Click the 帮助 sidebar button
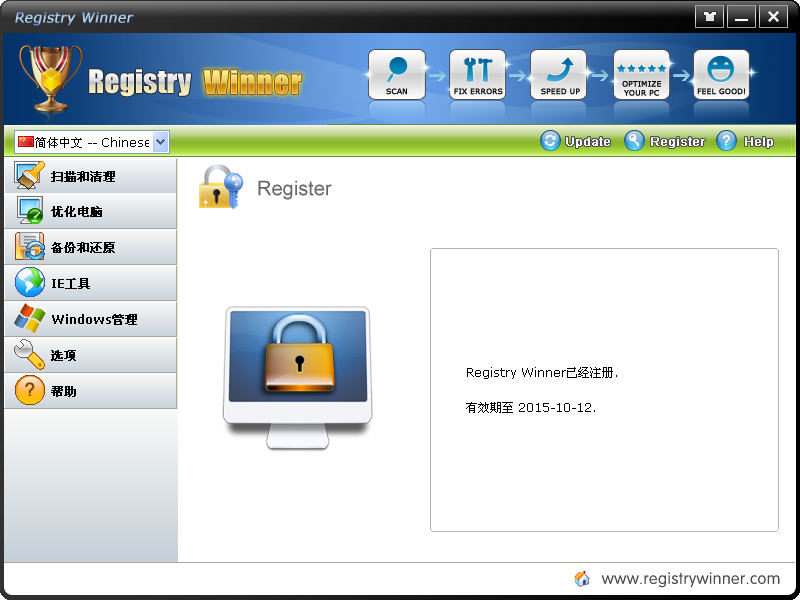The height and width of the screenshot is (600, 800). pyautogui.click(x=90, y=391)
